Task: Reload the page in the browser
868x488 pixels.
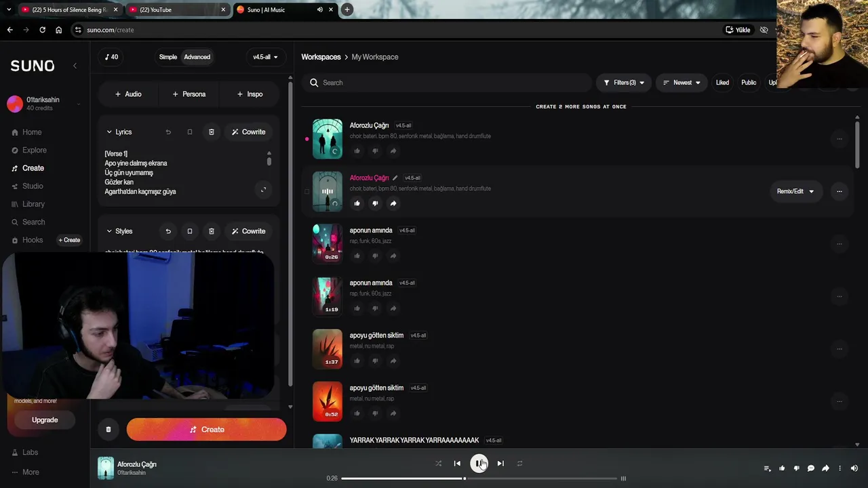Action: point(42,30)
